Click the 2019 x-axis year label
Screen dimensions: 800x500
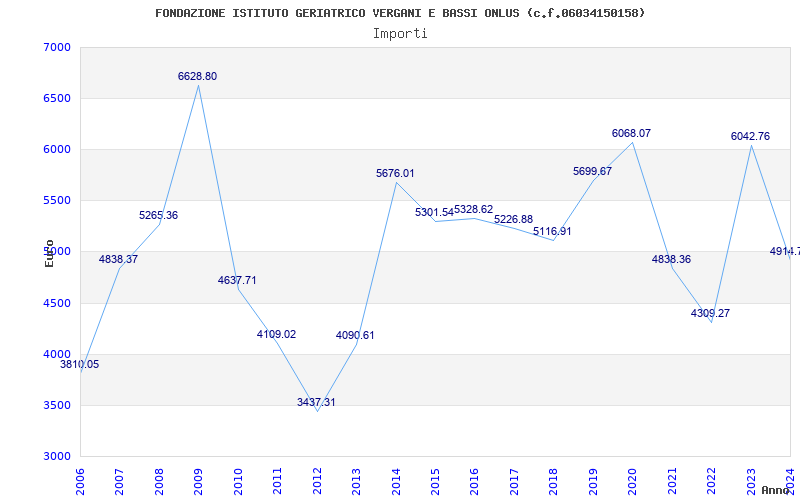click(593, 482)
